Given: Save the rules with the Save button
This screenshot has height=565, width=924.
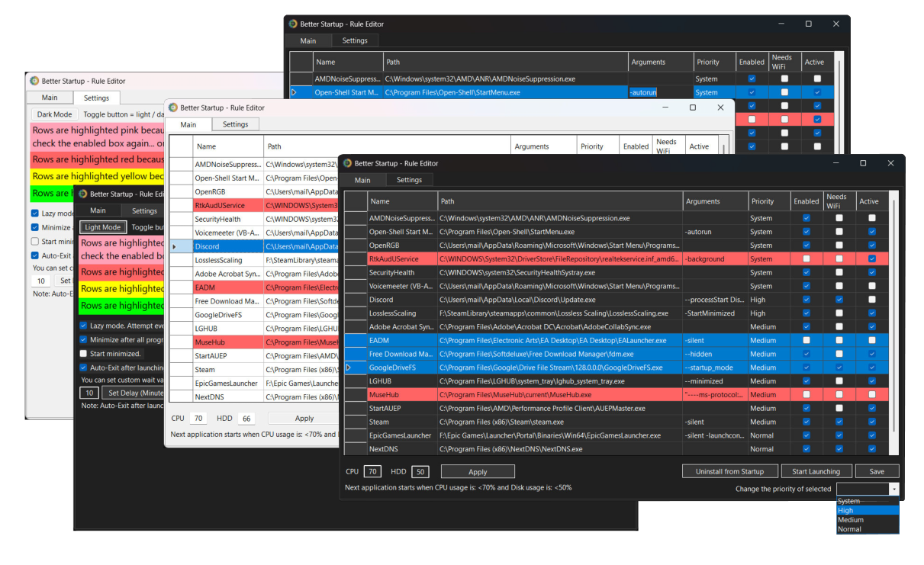Looking at the screenshot, I should (x=877, y=471).
